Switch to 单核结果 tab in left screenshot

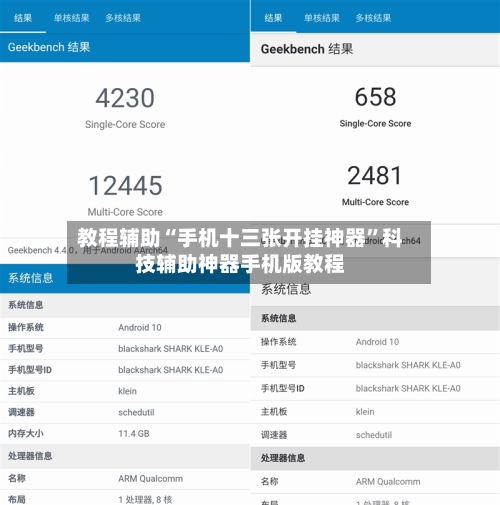tap(72, 18)
